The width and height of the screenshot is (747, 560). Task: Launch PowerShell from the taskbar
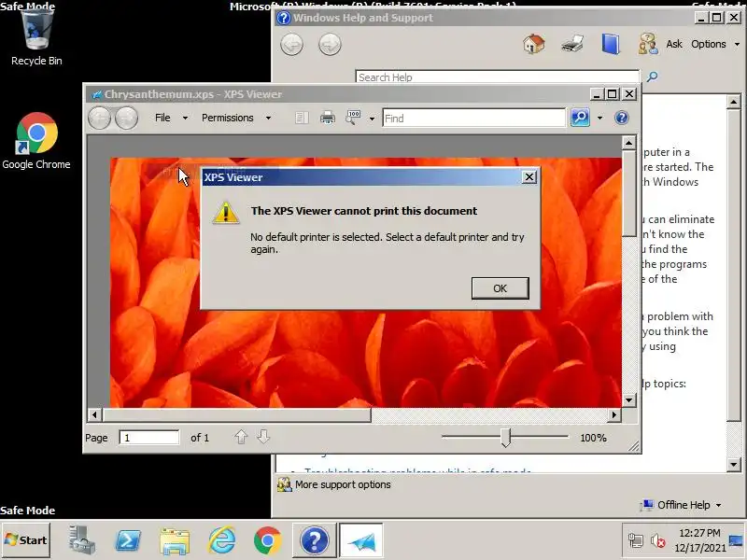coord(128,540)
